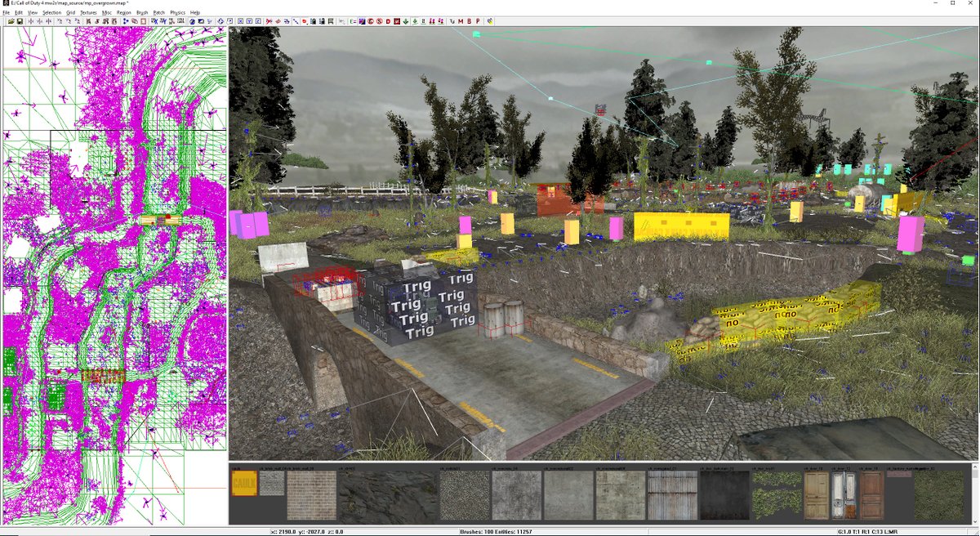Click the Save map floppy icon
The image size is (980, 536).
[x=20, y=21]
